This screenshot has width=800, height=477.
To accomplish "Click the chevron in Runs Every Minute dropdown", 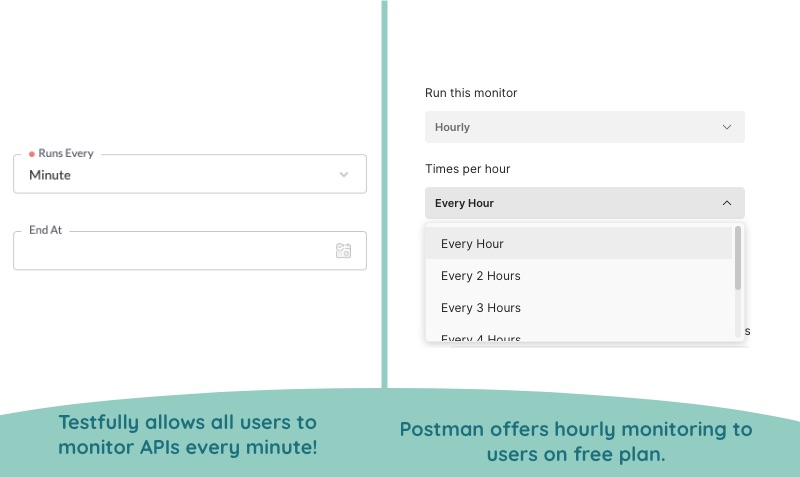I will [x=344, y=174].
